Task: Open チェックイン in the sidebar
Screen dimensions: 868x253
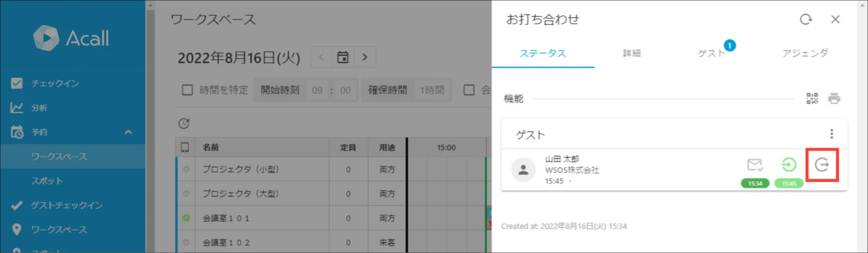Action: point(73,84)
